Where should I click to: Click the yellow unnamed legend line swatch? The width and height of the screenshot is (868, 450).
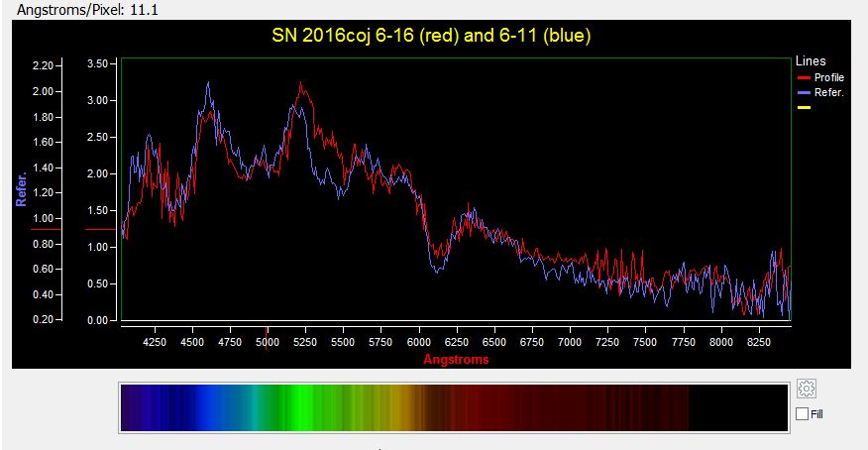[x=804, y=108]
